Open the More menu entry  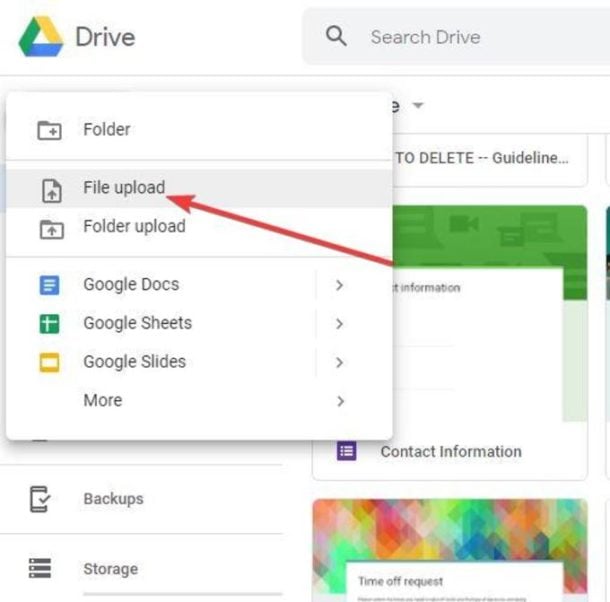pyautogui.click(x=103, y=400)
